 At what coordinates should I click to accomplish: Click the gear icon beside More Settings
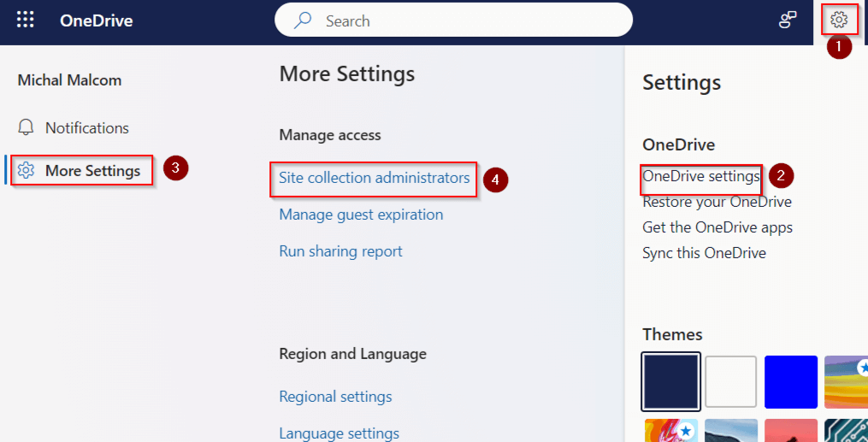[x=26, y=171]
